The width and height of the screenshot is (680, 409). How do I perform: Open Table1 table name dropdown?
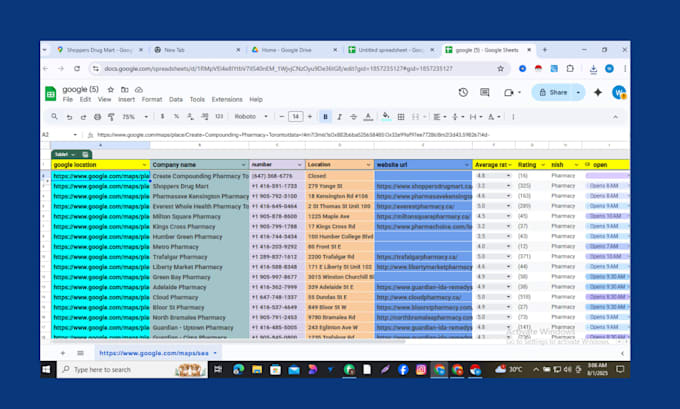pyautogui.click(x=72, y=154)
